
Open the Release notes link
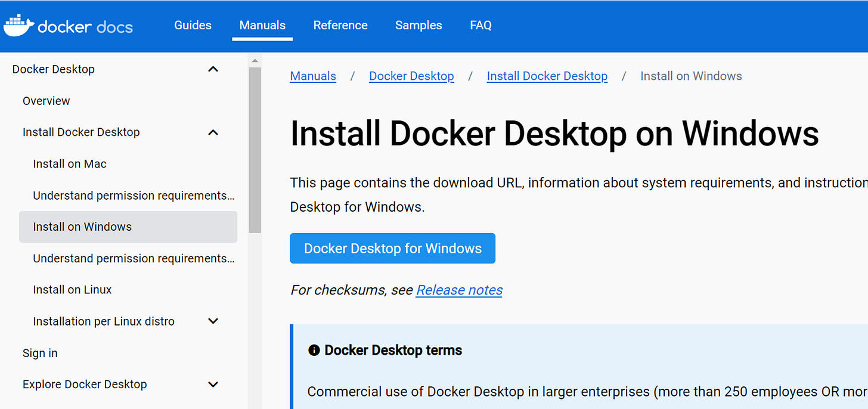coord(459,290)
